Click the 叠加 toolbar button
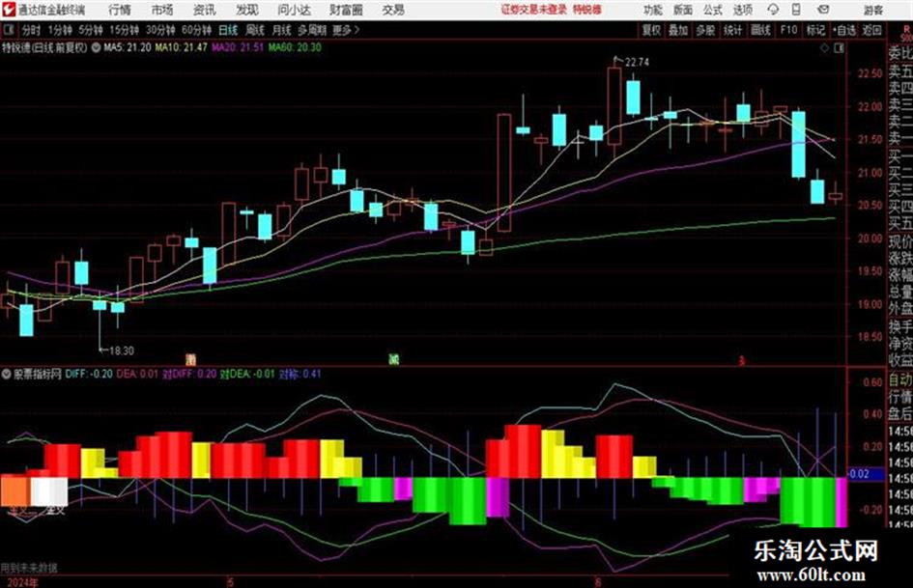This screenshot has width=913, height=588. 678,30
